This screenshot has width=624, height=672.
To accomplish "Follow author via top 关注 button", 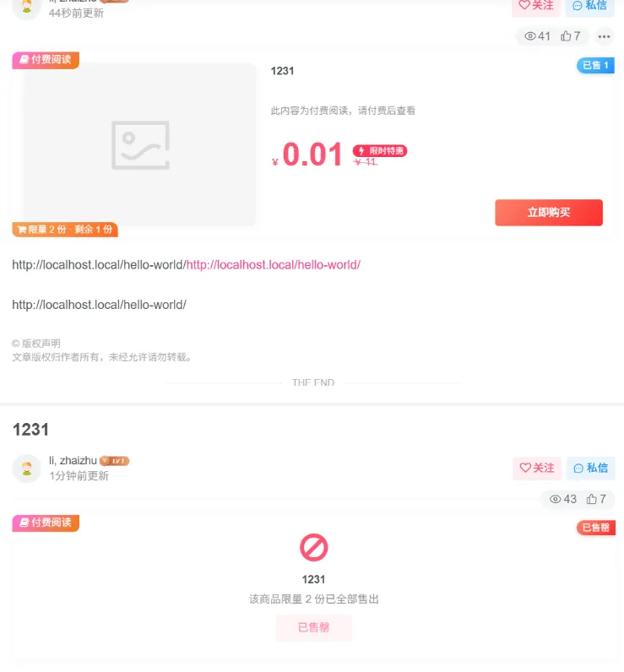I will [536, 6].
